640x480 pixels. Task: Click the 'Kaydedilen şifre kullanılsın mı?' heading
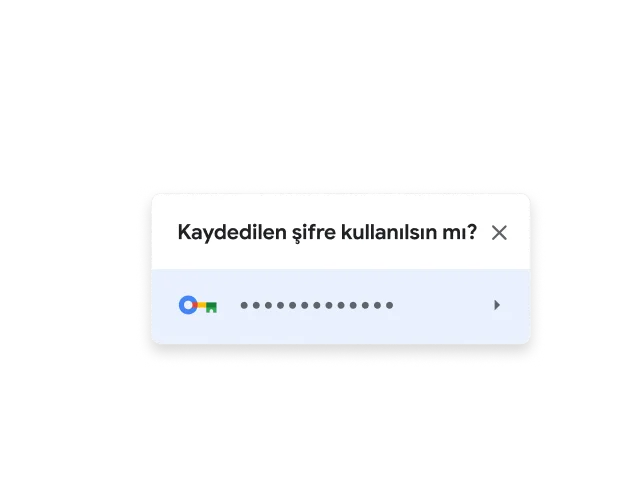pyautogui.click(x=327, y=233)
